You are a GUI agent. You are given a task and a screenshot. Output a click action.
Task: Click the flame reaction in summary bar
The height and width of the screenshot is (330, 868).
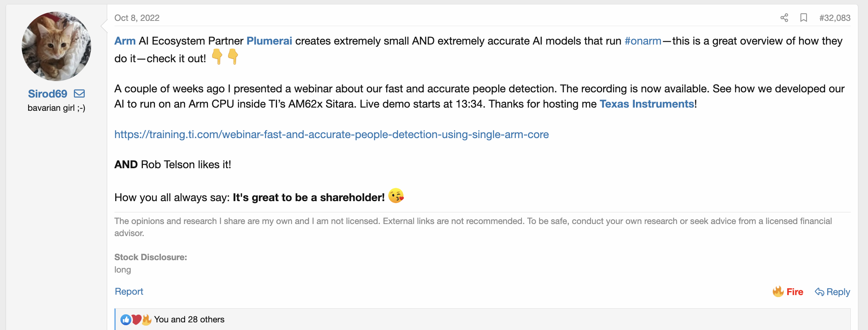point(147,320)
